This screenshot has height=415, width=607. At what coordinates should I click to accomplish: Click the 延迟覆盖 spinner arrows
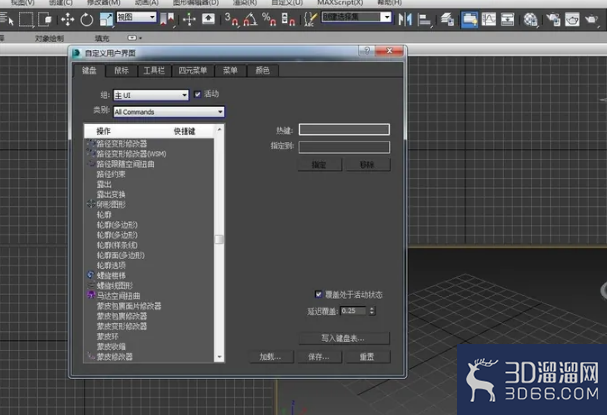372,310
